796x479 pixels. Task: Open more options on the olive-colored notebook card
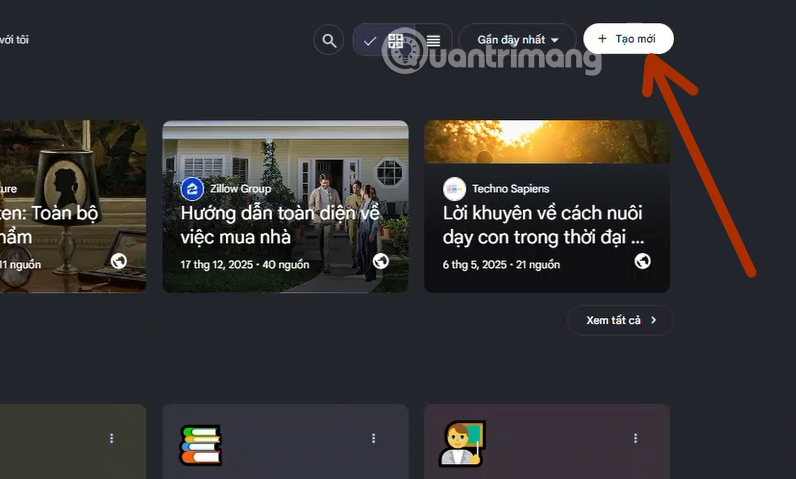[x=112, y=438]
